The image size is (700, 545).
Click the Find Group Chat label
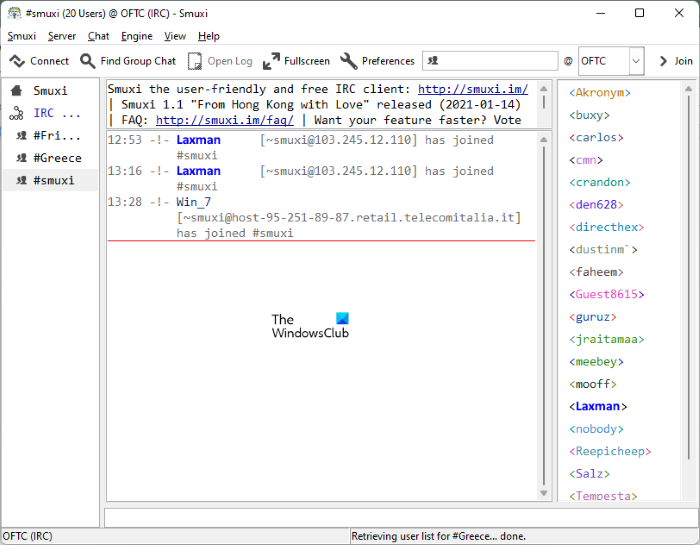point(138,61)
